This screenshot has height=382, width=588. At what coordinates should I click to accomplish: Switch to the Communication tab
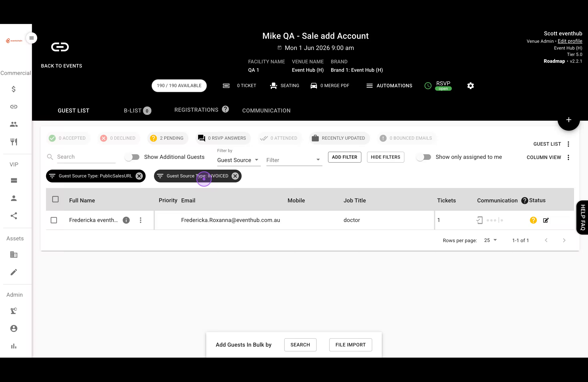(x=266, y=110)
